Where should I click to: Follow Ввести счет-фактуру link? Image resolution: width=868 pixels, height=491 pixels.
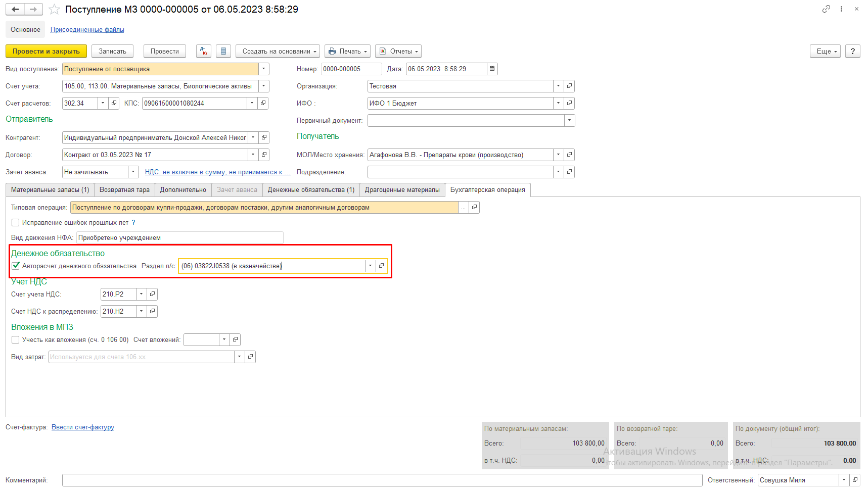click(x=83, y=427)
